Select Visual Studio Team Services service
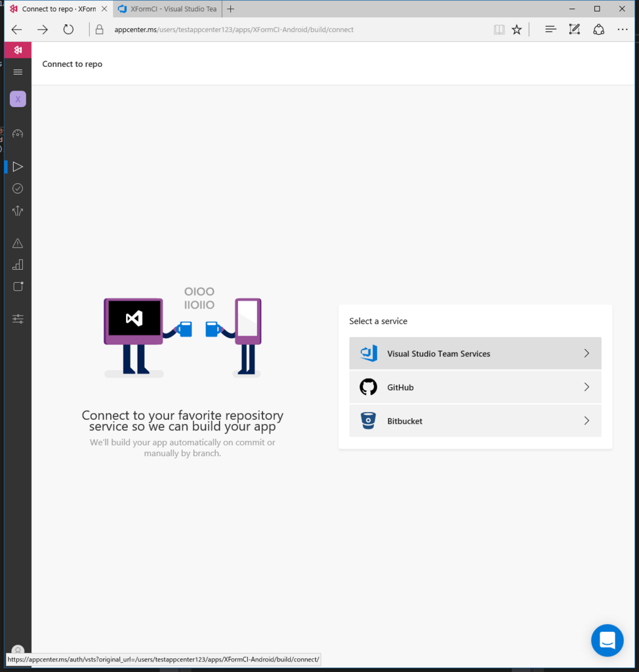The height and width of the screenshot is (672, 639). pos(475,353)
